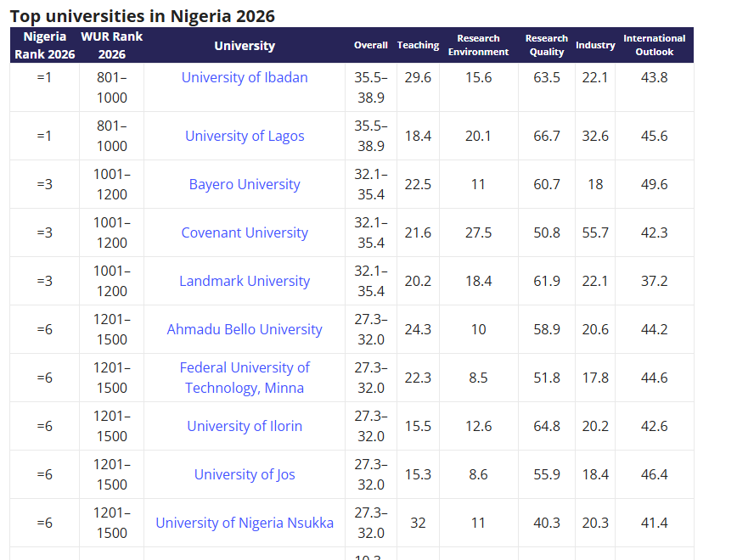The width and height of the screenshot is (737, 560).
Task: Open the University of Lagos link
Action: pos(245,136)
